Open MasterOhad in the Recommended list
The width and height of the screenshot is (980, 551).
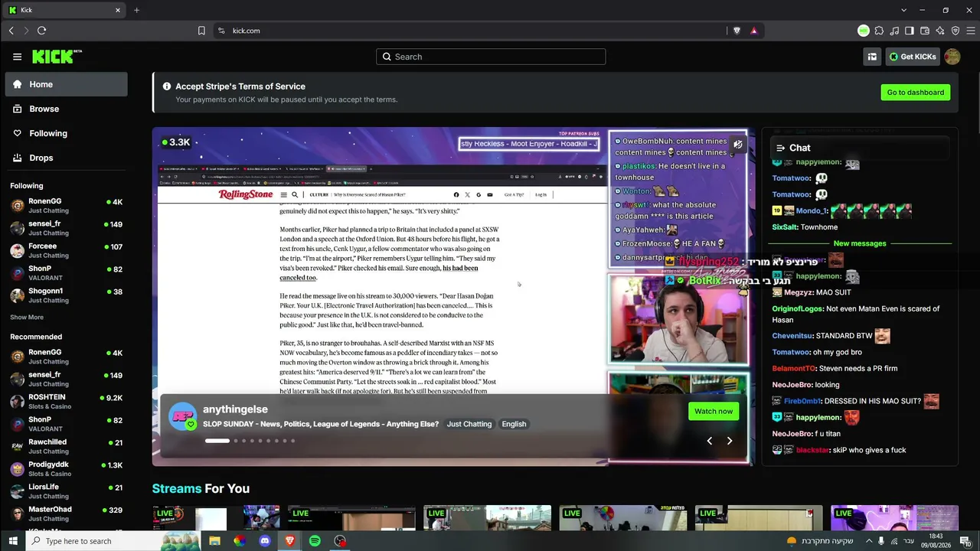pyautogui.click(x=67, y=513)
